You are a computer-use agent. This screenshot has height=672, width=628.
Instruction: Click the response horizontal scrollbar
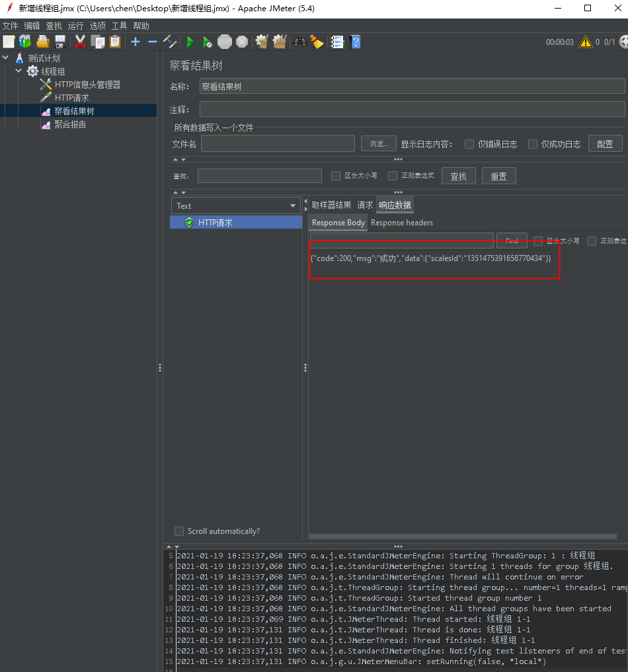(463, 537)
